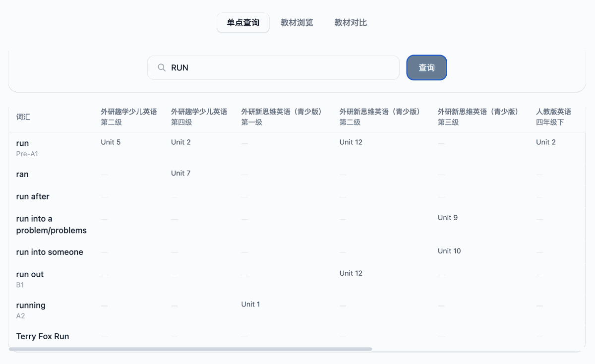This screenshot has height=364, width=595.
Task: Open the 教材浏览 tab
Action: (x=297, y=23)
